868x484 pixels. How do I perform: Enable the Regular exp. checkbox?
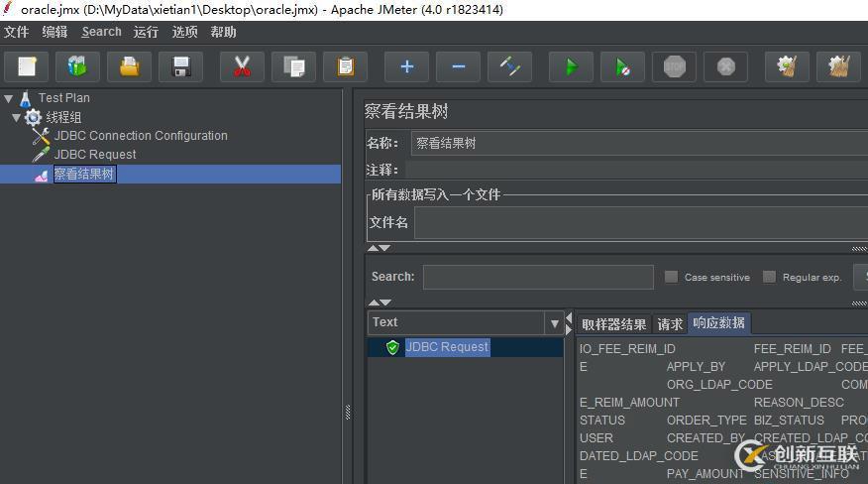[x=769, y=277]
